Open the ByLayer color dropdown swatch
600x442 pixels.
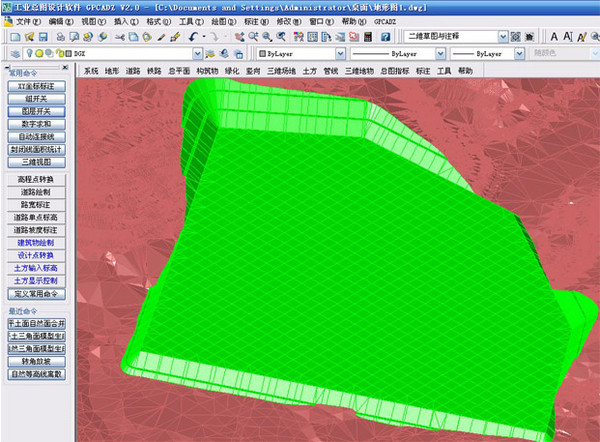pos(264,53)
